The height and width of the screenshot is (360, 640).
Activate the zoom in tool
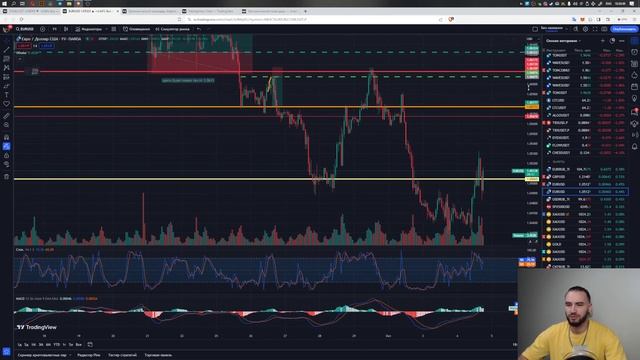tap(6, 125)
